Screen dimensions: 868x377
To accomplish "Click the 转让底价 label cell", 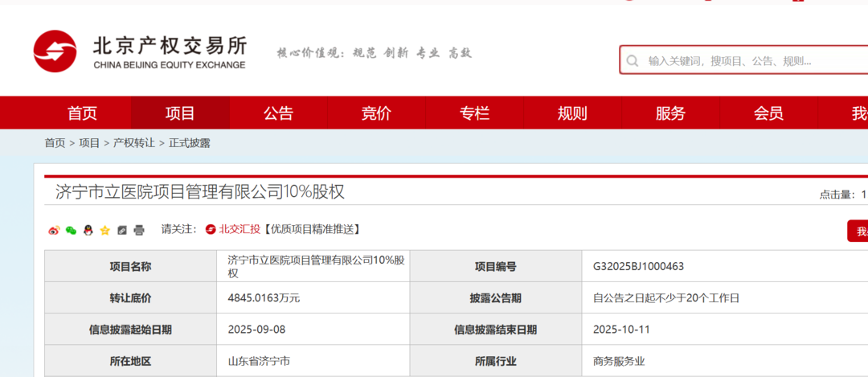I will [x=131, y=298].
